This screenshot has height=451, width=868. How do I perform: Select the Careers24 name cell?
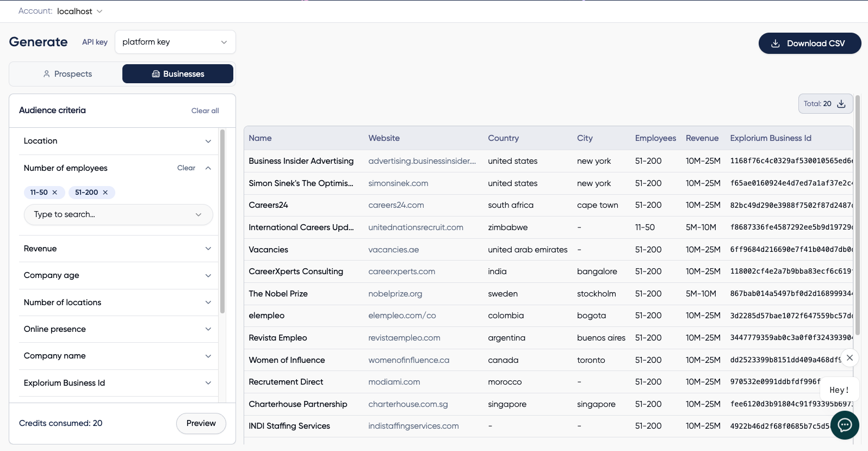pos(268,205)
